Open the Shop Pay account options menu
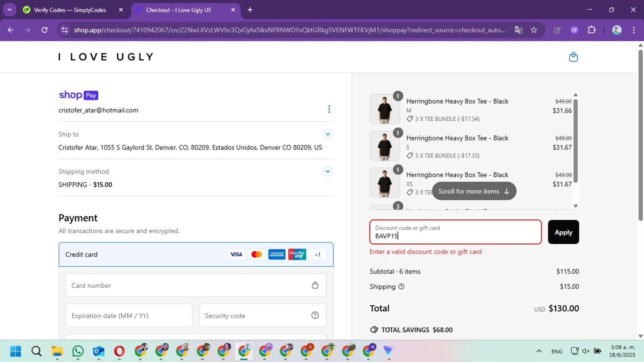Screen dimensions: 644x362 point(329,110)
